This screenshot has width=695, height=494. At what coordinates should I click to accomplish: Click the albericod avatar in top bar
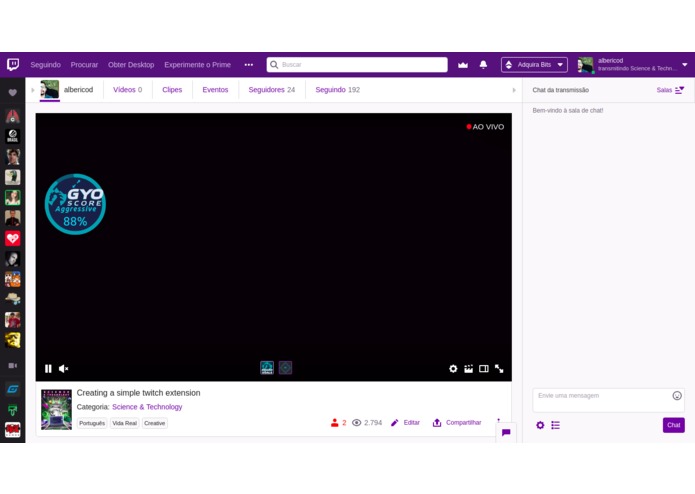click(x=585, y=65)
